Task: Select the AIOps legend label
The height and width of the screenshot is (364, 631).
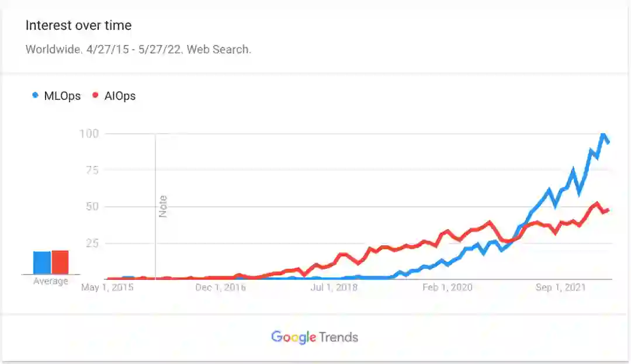Action: 119,96
